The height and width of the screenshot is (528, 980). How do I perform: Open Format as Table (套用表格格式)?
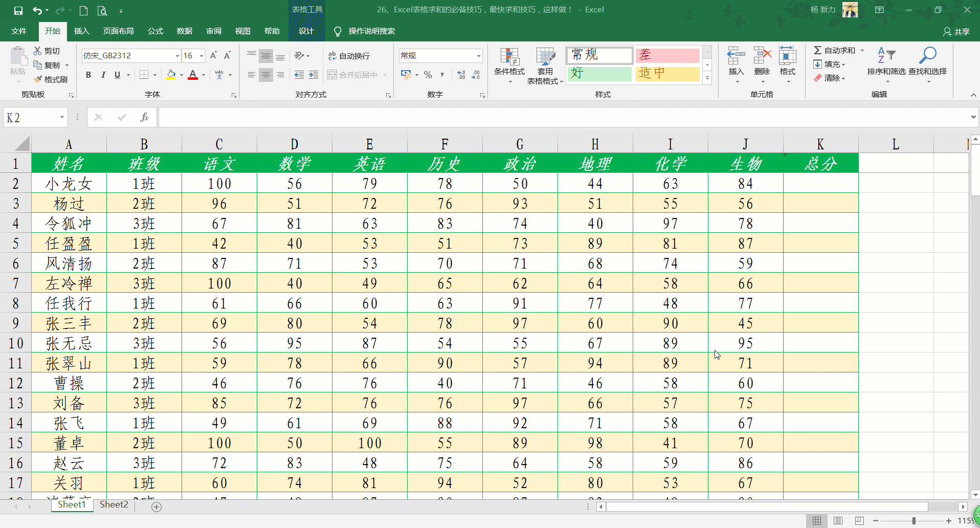(x=545, y=66)
